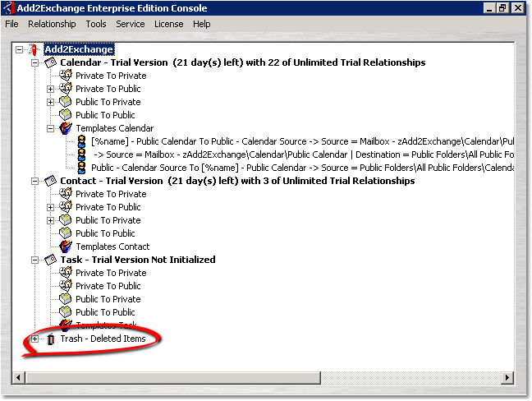Select Templates Contact label

coord(112,247)
